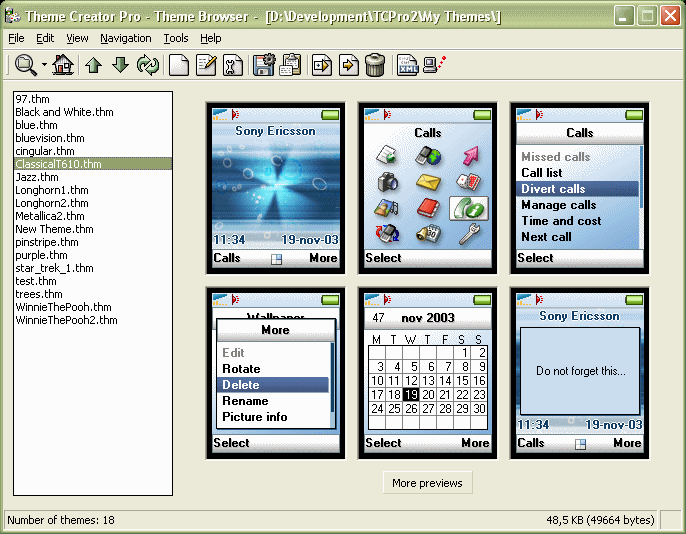Select WinnieThePooh.thm theme file
The width and height of the screenshot is (686, 534).
click(x=93, y=307)
